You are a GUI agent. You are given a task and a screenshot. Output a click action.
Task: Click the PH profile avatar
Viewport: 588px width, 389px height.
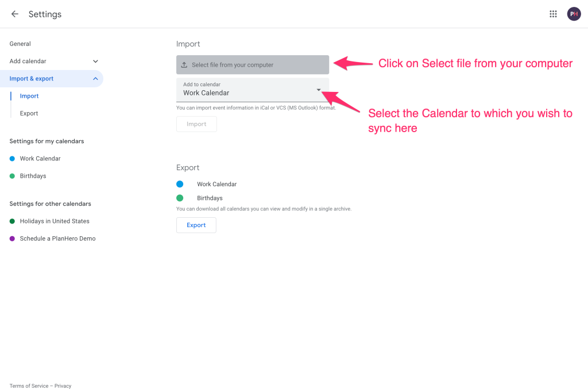point(574,14)
